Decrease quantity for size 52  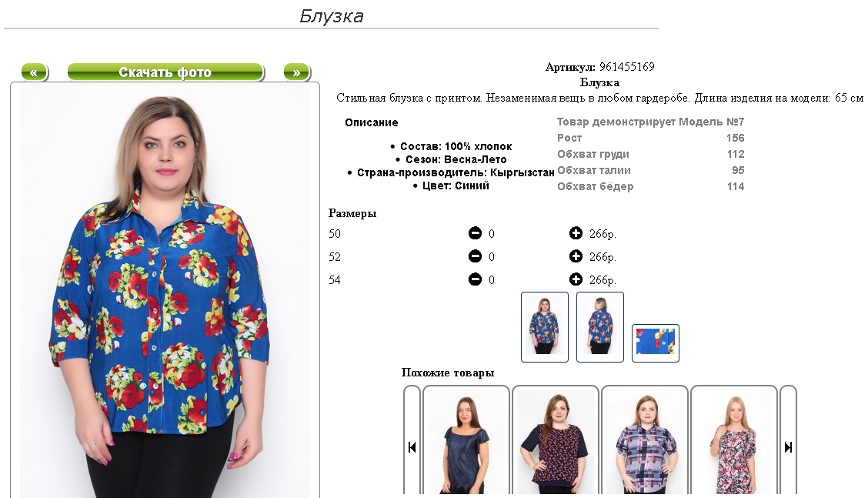click(x=475, y=256)
